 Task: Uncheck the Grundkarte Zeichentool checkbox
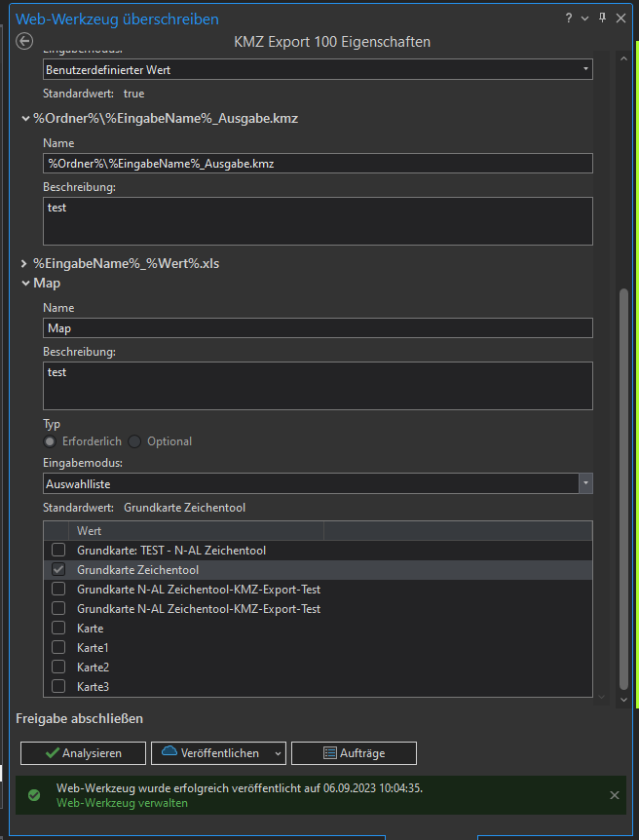[58, 570]
